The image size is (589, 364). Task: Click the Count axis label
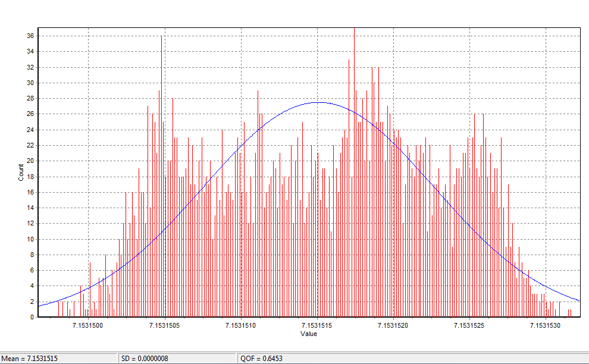pyautogui.click(x=21, y=172)
